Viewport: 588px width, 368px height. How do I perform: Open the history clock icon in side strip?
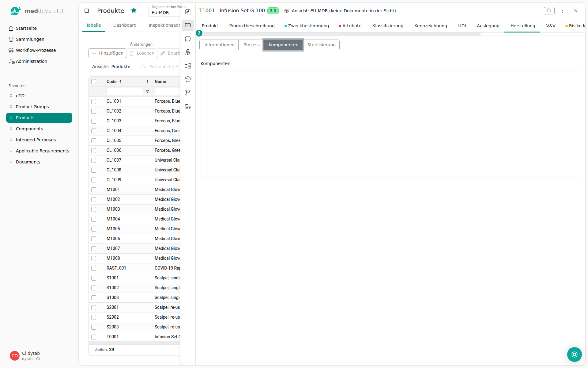pyautogui.click(x=188, y=79)
